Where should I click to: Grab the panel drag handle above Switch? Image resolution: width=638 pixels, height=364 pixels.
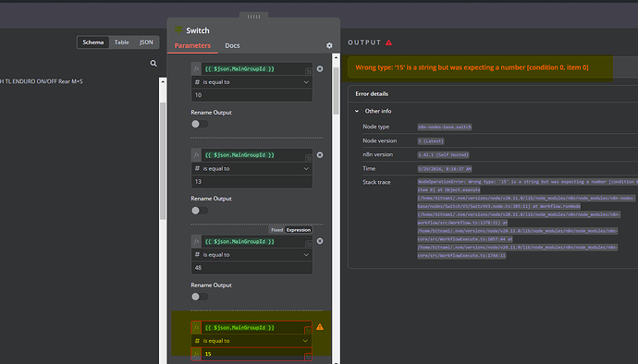pos(253,17)
